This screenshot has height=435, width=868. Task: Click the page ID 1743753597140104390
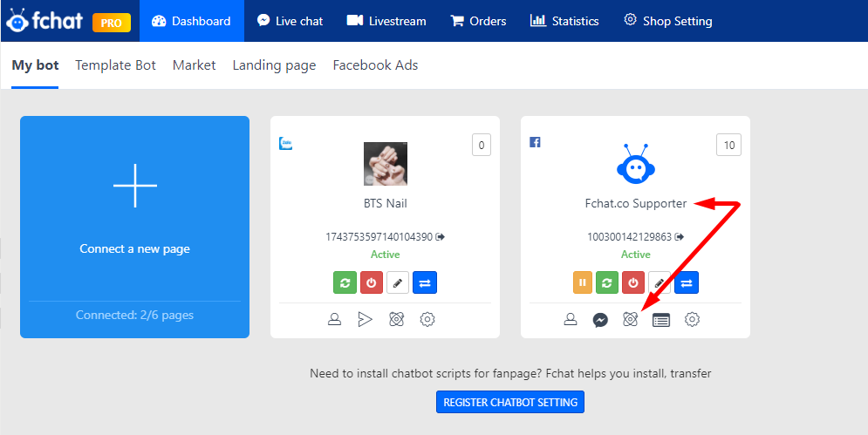click(379, 237)
